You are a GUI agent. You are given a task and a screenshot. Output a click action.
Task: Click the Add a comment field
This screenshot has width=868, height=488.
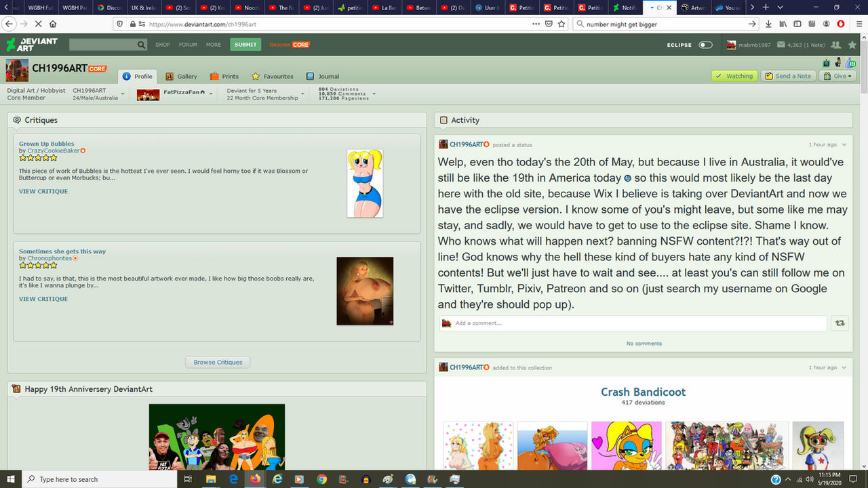[x=633, y=323]
